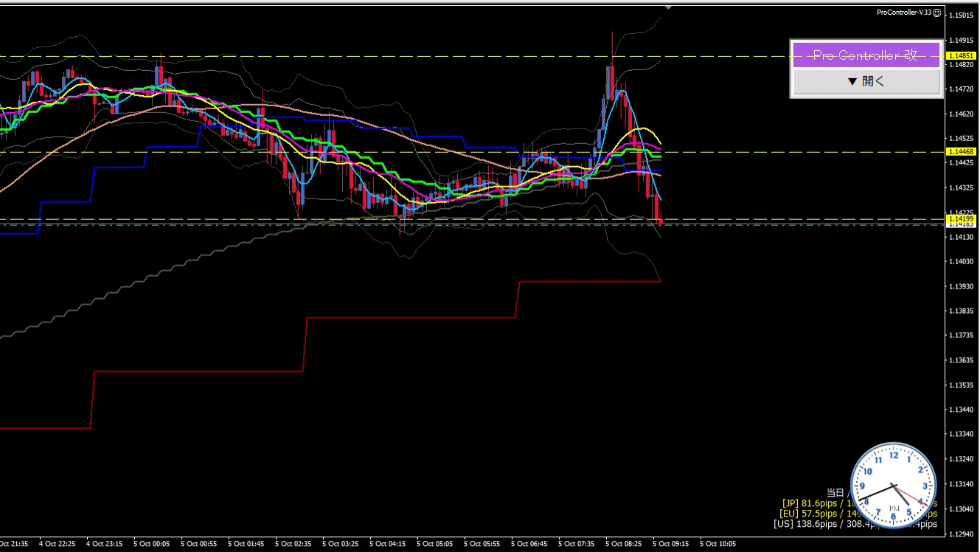The width and height of the screenshot is (980, 552).
Task: Click the 1.12940 price scale value
Action: click(961, 533)
